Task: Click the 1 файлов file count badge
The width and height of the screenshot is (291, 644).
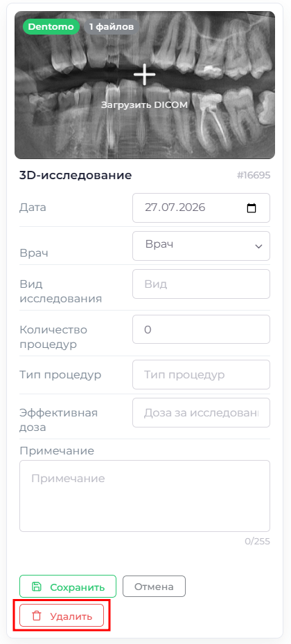Action: 112,27
